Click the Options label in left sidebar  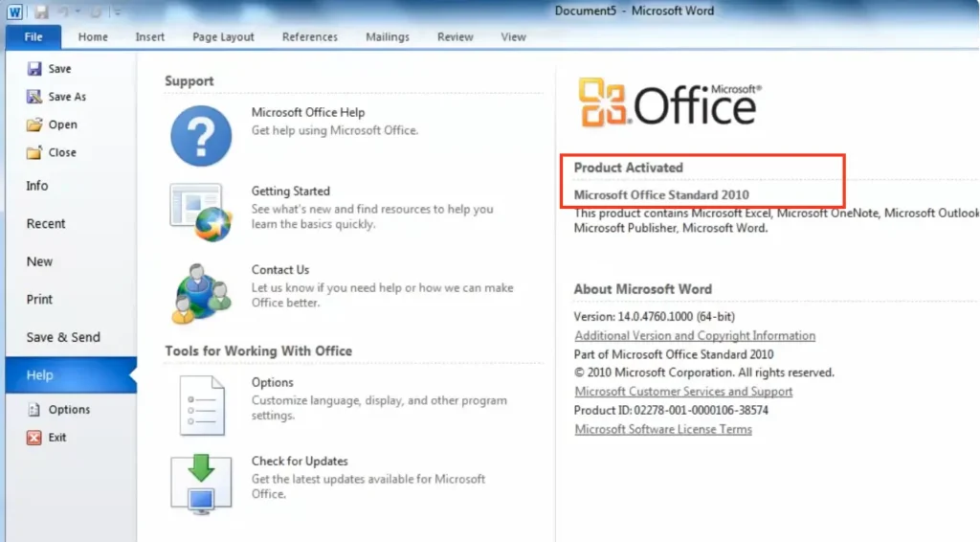(69, 410)
